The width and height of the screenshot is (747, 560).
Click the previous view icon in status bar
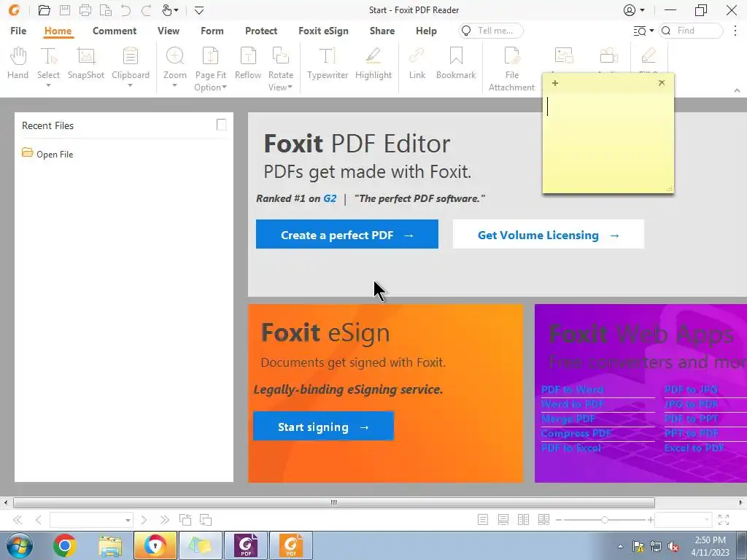[x=185, y=520]
